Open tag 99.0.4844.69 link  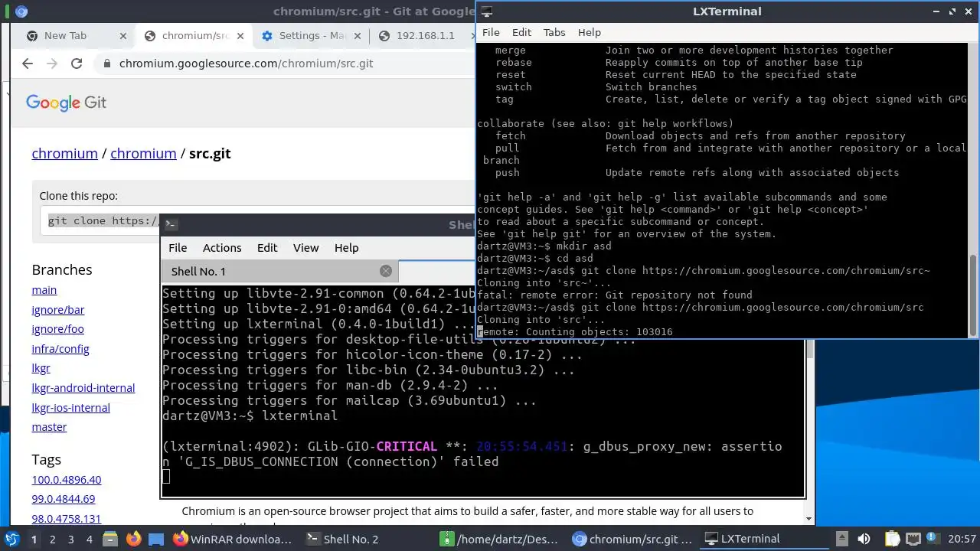pyautogui.click(x=63, y=499)
